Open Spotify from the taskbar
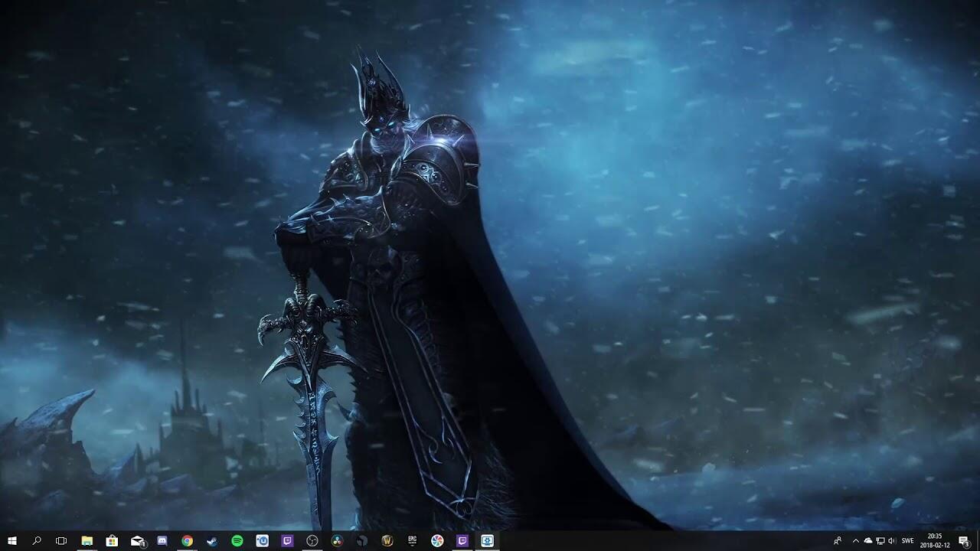 (x=237, y=541)
